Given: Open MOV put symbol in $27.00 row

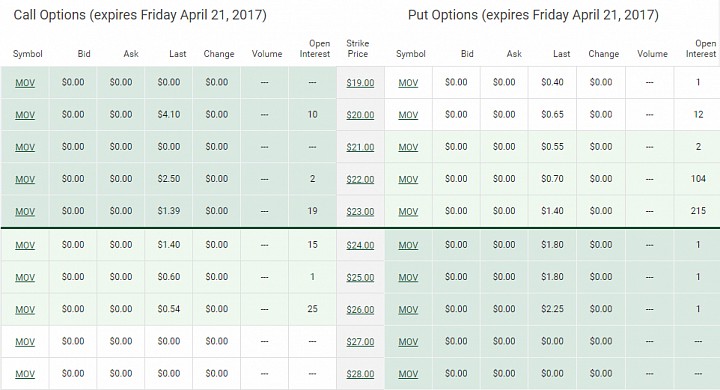Looking at the screenshot, I should click(x=408, y=342).
